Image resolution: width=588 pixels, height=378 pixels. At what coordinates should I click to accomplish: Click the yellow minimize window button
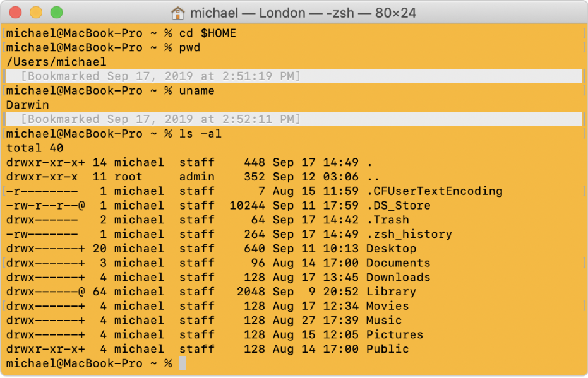pyautogui.click(x=36, y=13)
